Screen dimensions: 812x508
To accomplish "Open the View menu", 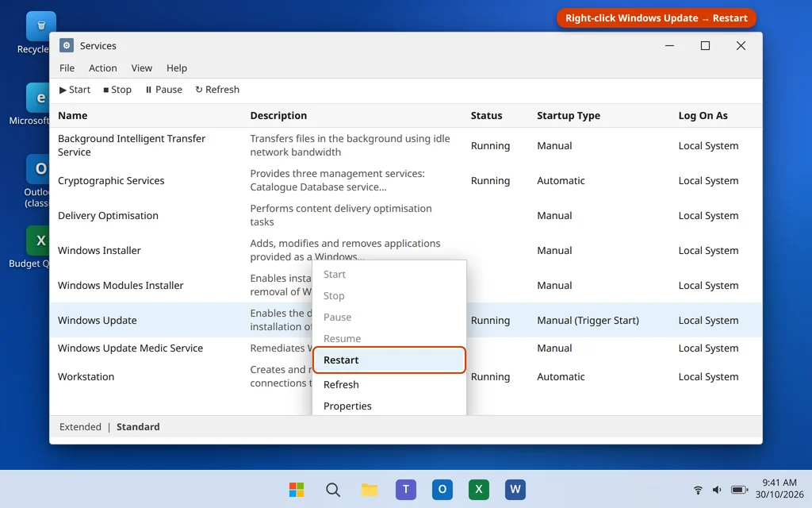I will coord(141,68).
